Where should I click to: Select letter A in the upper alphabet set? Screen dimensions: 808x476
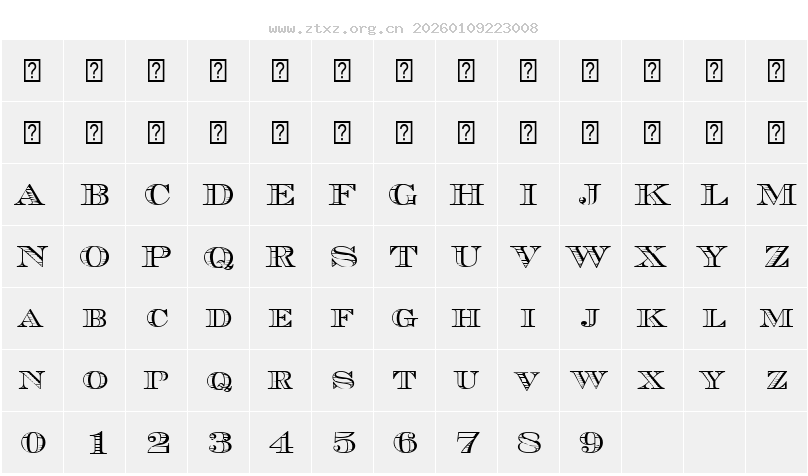point(33,195)
